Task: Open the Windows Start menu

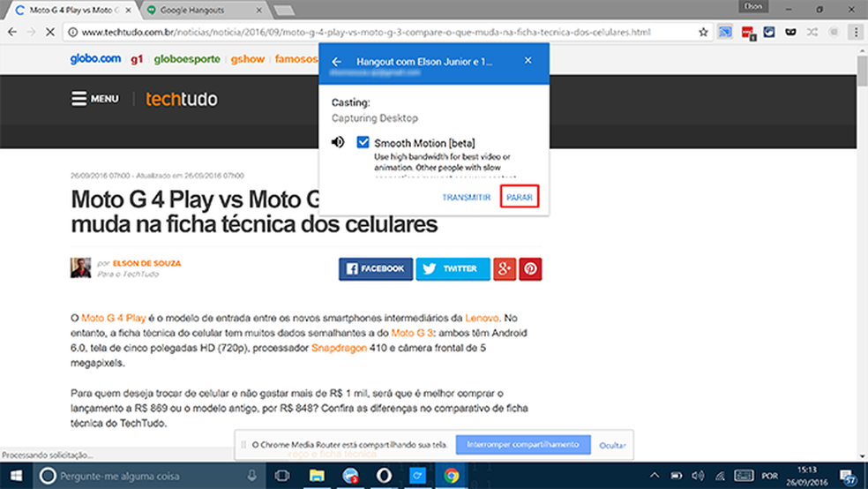Action: tap(16, 476)
